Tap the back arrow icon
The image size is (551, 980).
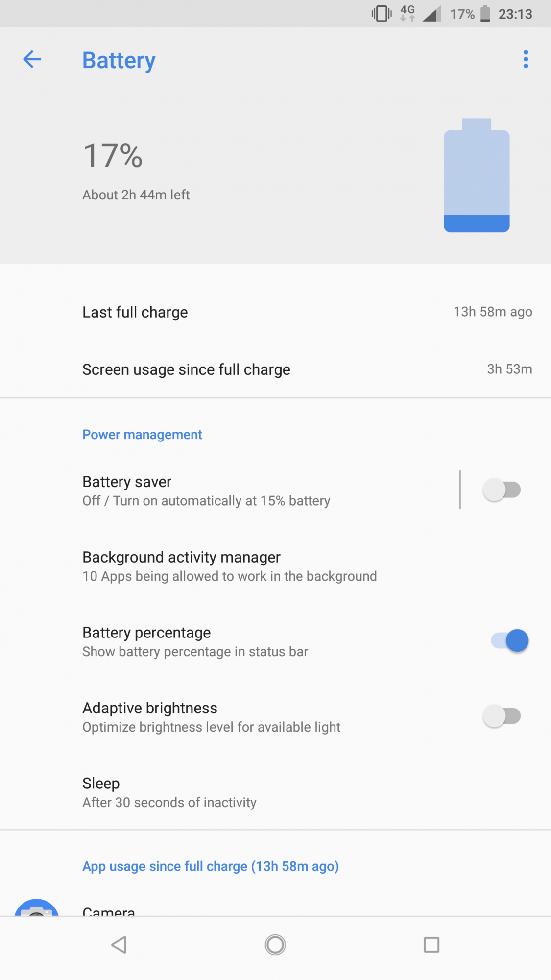32,60
